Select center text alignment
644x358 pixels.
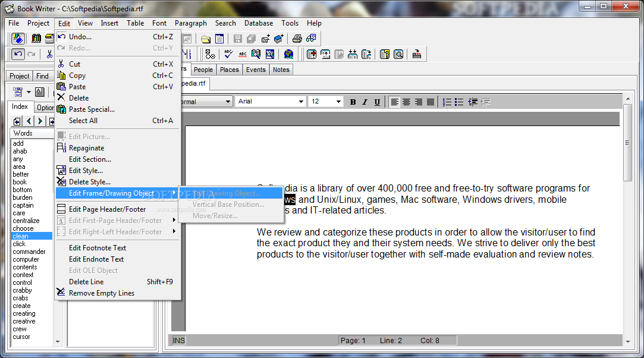pos(406,102)
